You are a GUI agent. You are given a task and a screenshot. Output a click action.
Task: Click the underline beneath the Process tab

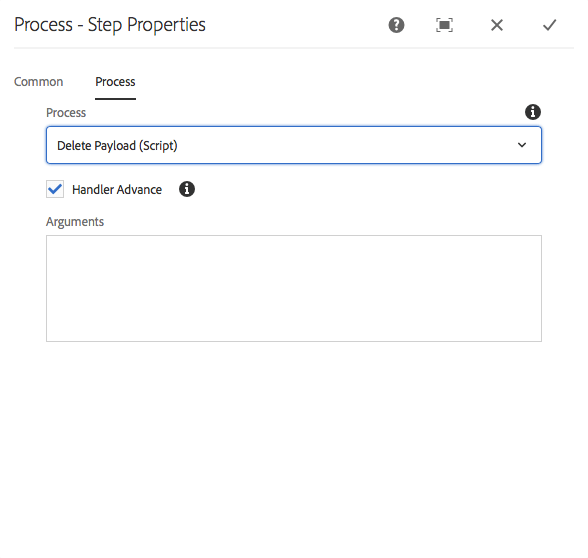115,99
